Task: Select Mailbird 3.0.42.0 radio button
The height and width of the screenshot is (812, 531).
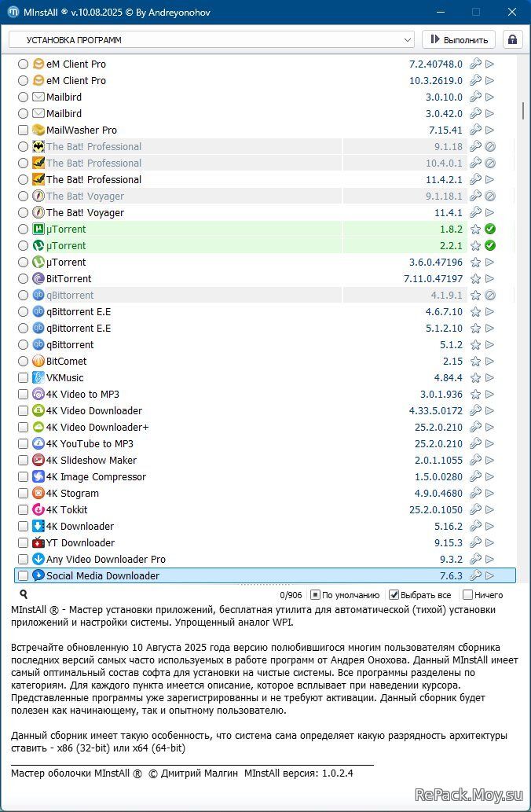Action: pyautogui.click(x=23, y=113)
